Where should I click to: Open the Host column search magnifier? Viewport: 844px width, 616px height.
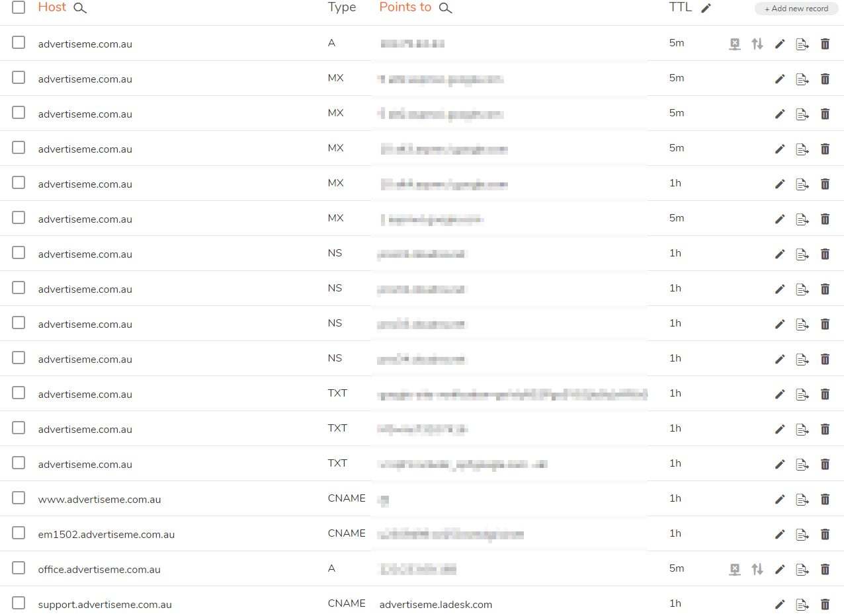[x=79, y=9]
